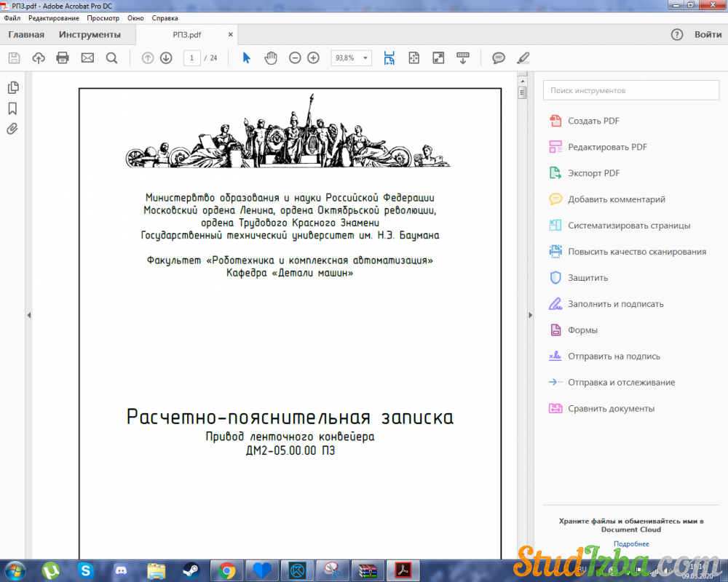The height and width of the screenshot is (582, 728).
Task: Open the Bookmarks panel icon
Action: click(12, 108)
